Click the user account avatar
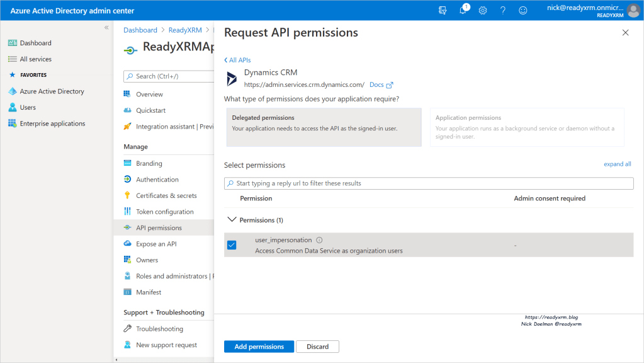This screenshot has height=363, width=644. [633, 11]
